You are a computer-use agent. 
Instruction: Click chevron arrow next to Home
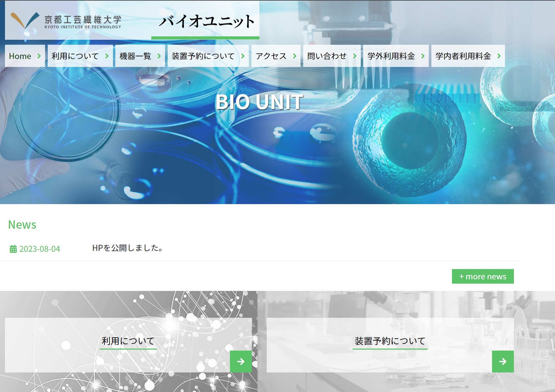[39, 56]
